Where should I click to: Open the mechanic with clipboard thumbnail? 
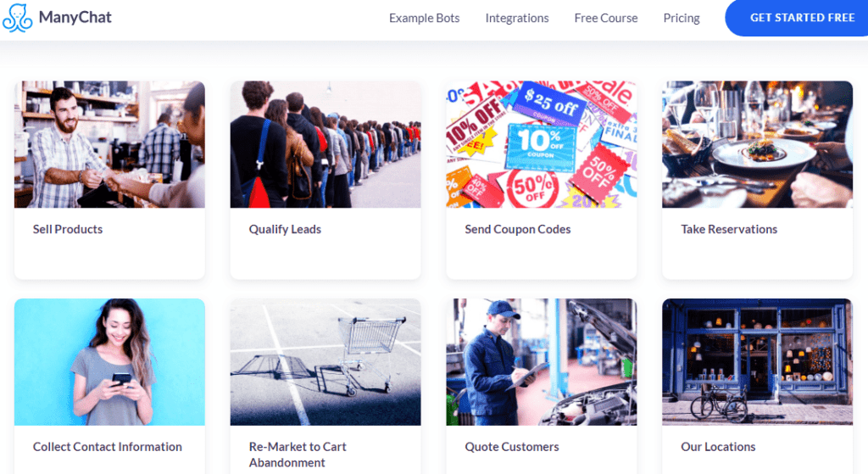[542, 362]
